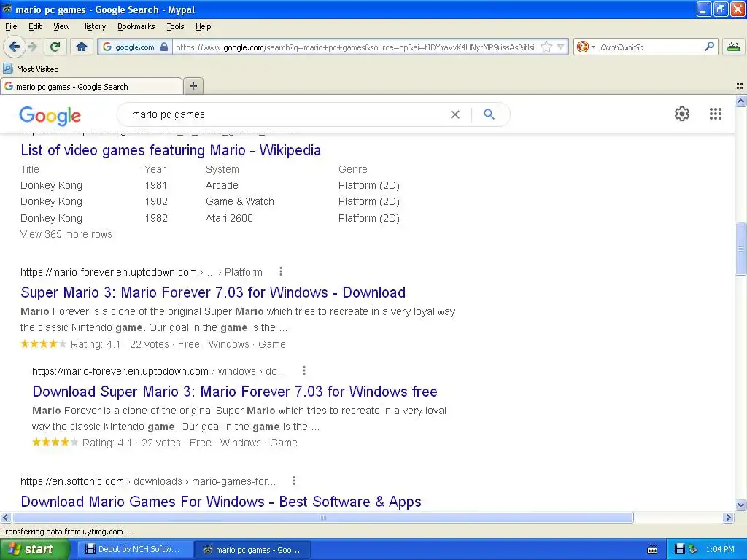Click the horizontal scrollbar thumb
This screenshot has width=747, height=560.
tap(322, 518)
